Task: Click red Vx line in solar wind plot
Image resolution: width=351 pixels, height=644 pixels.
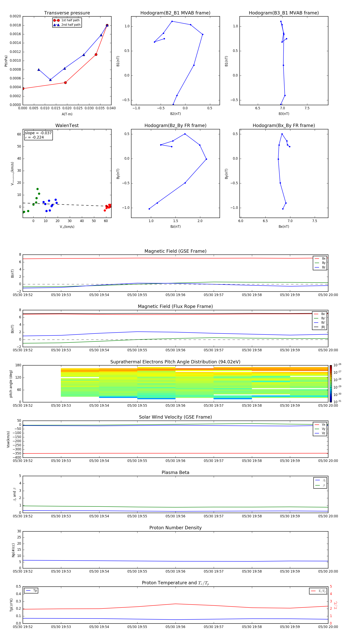Action: click(x=175, y=453)
